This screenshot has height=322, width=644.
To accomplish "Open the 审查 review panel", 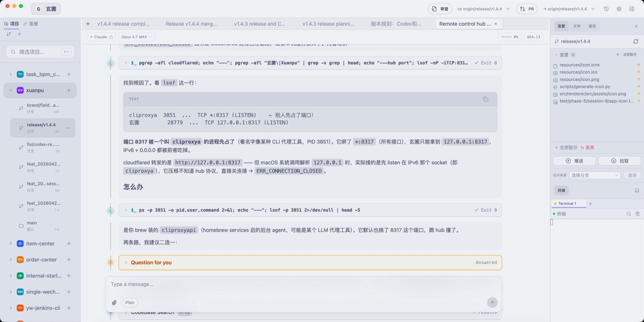I will coord(440,9).
